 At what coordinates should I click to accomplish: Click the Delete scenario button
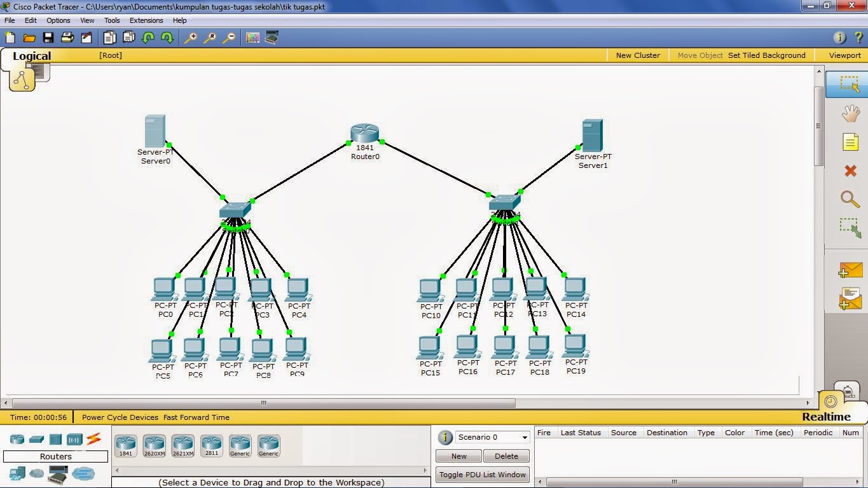point(506,456)
